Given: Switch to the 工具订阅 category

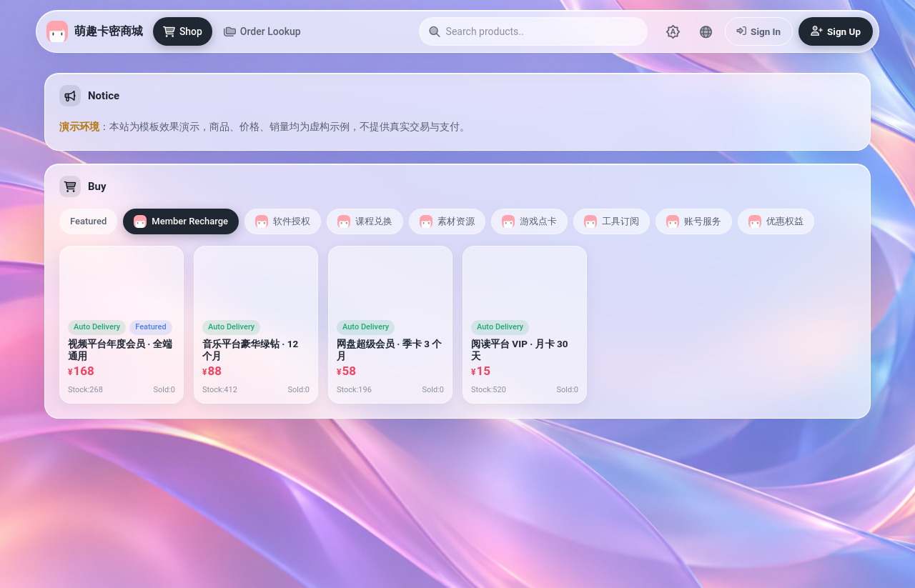Looking at the screenshot, I should point(611,221).
